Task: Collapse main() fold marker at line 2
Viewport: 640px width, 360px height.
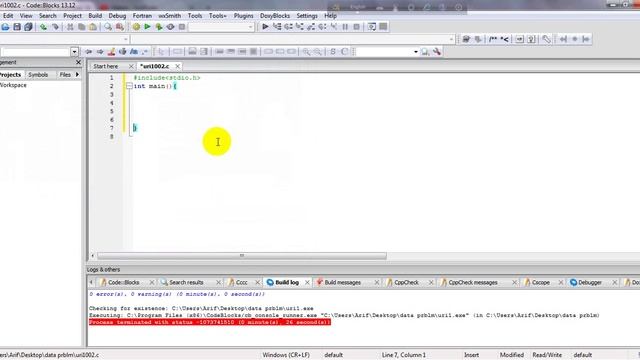Action: [129, 86]
